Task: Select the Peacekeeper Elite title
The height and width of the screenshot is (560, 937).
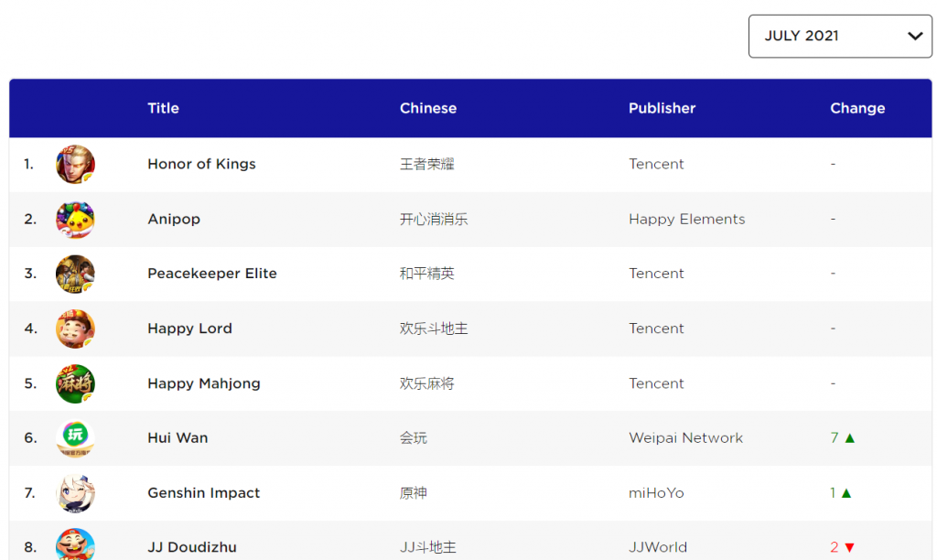Action: [212, 273]
